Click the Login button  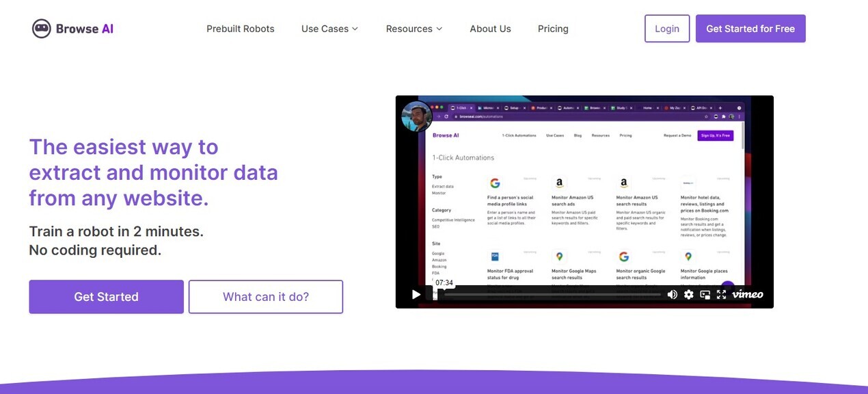[x=667, y=29]
